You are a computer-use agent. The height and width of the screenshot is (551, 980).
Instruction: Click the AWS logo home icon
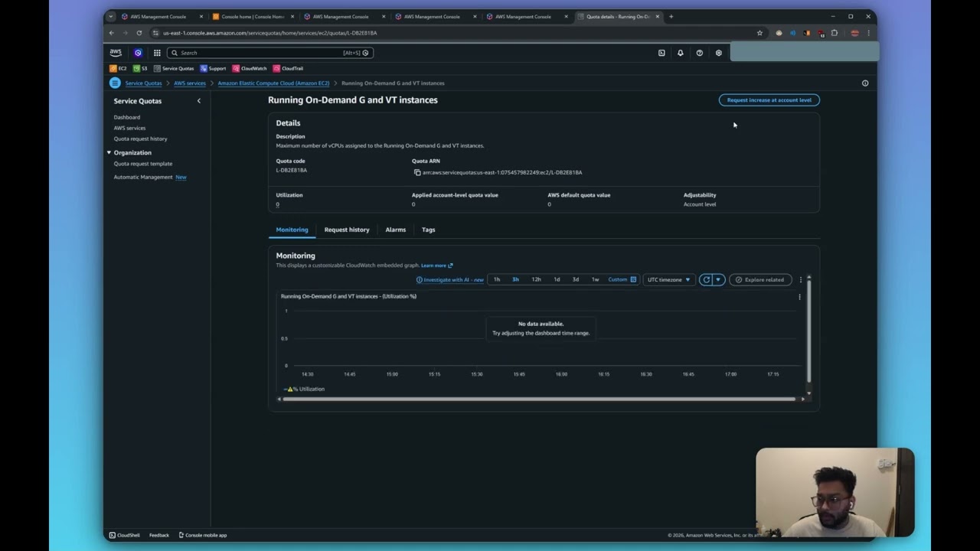coord(116,53)
